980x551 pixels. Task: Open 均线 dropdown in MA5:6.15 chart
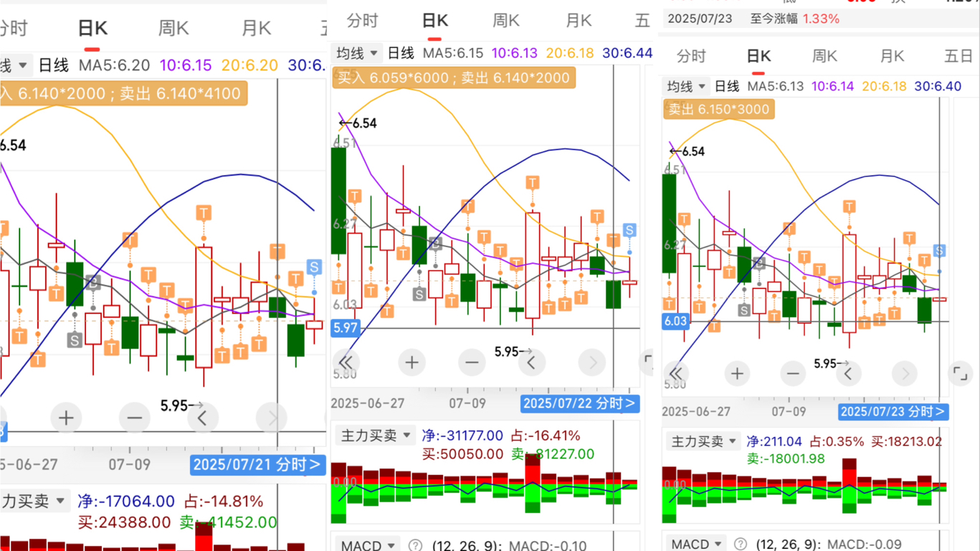tap(358, 52)
